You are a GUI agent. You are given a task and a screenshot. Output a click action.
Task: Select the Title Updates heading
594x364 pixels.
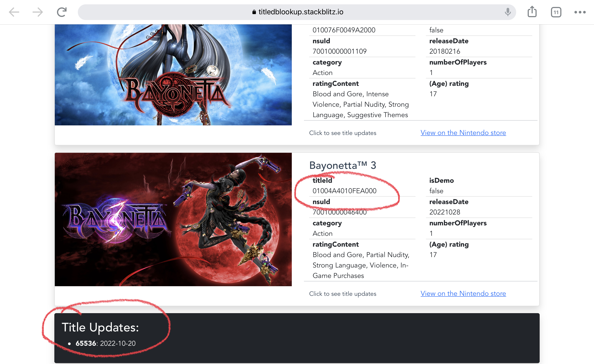coord(100,327)
